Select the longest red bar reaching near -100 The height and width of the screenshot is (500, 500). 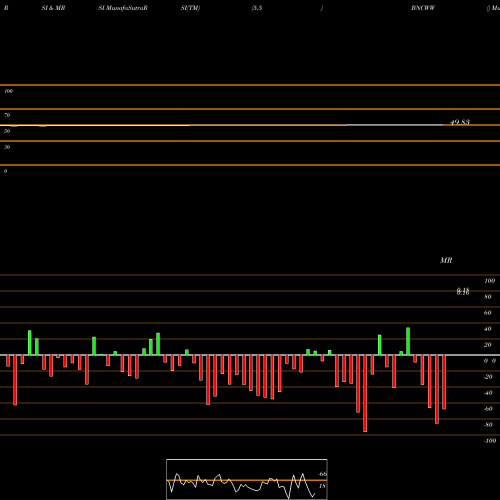click(365, 393)
